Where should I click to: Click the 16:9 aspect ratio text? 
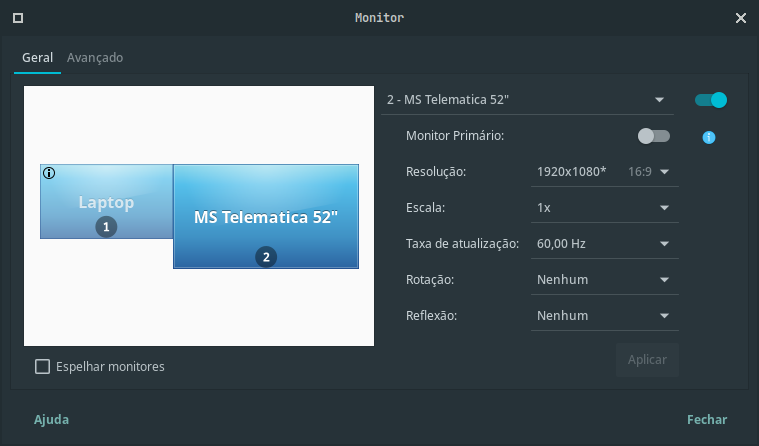click(639, 172)
